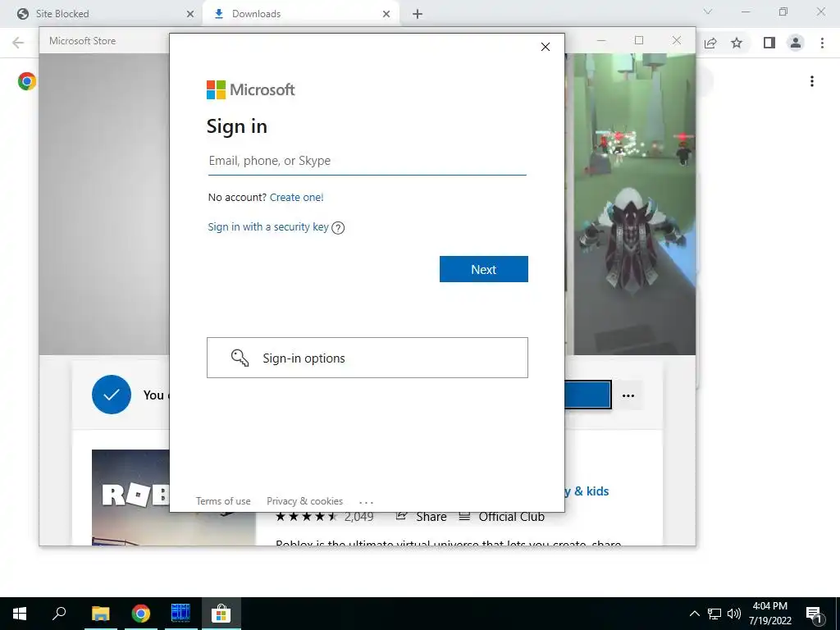Open the Chrome three-dot main menu
The height and width of the screenshot is (630, 840).
822,43
